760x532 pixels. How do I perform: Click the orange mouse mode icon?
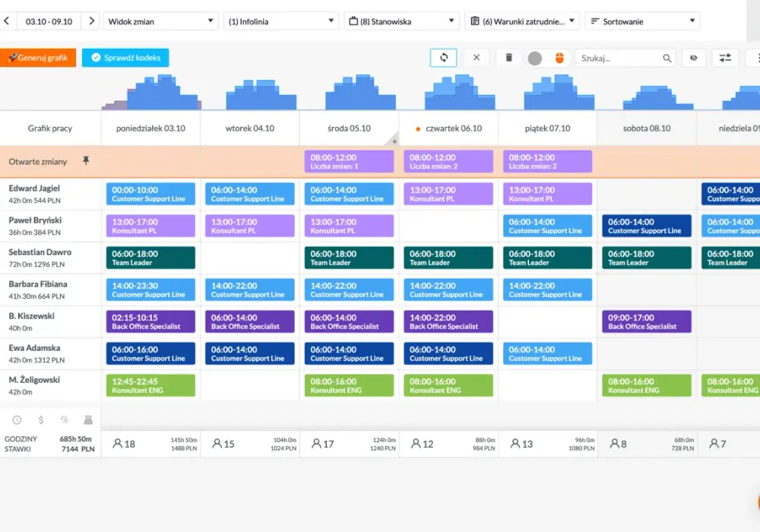tap(559, 59)
